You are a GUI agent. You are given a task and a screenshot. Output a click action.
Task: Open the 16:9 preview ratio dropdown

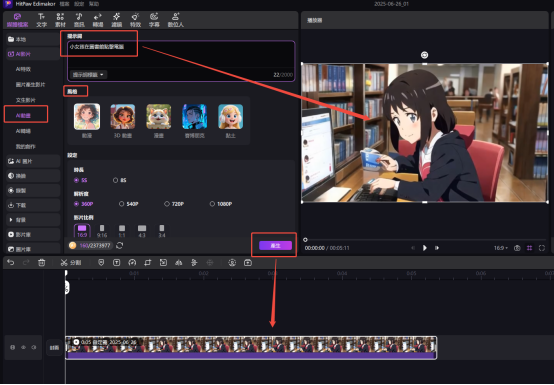click(501, 248)
